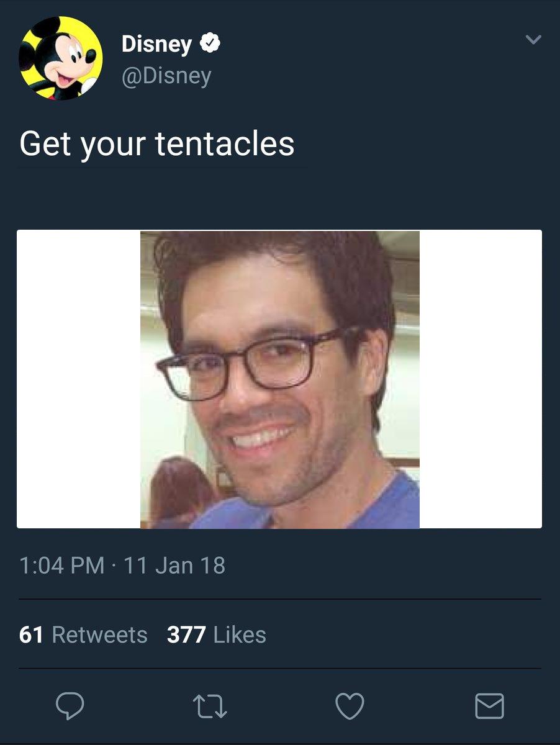This screenshot has width=560, height=745.
Task: Open the Mickey Mouse profile avatar
Action: coord(61,58)
